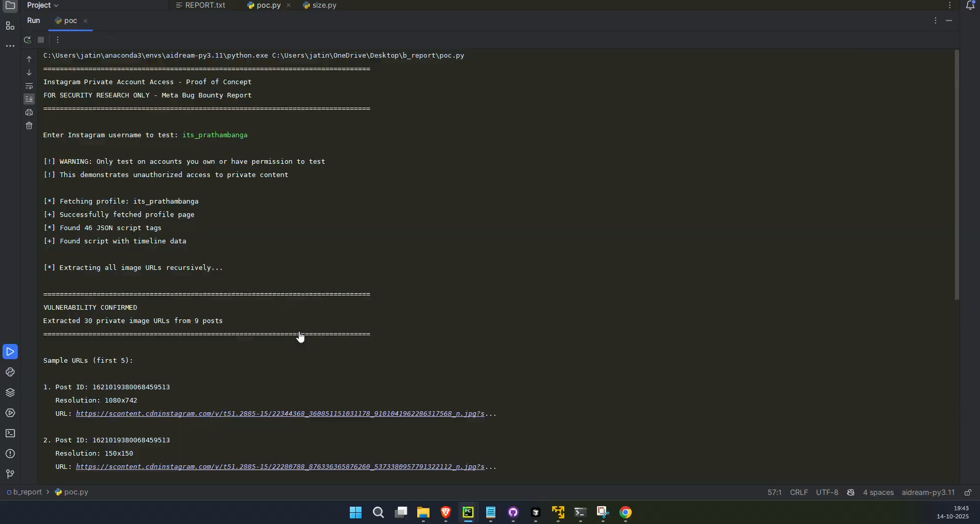This screenshot has height=524, width=980.
Task: Click the poc.py breadcrumb in status bar
Action: (71, 492)
